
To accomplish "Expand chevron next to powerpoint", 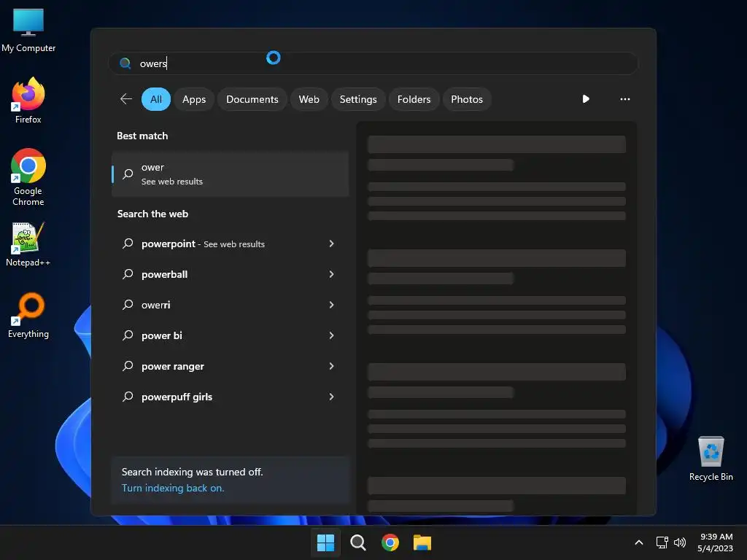I will tap(332, 244).
